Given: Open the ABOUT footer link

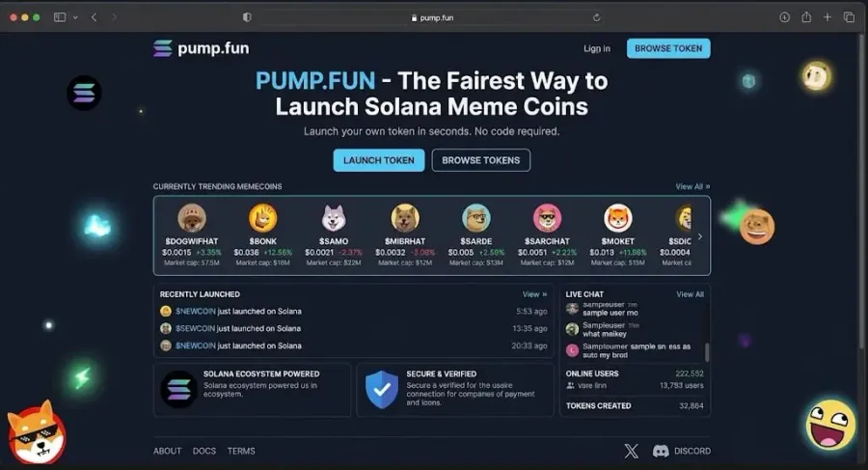Looking at the screenshot, I should (167, 451).
